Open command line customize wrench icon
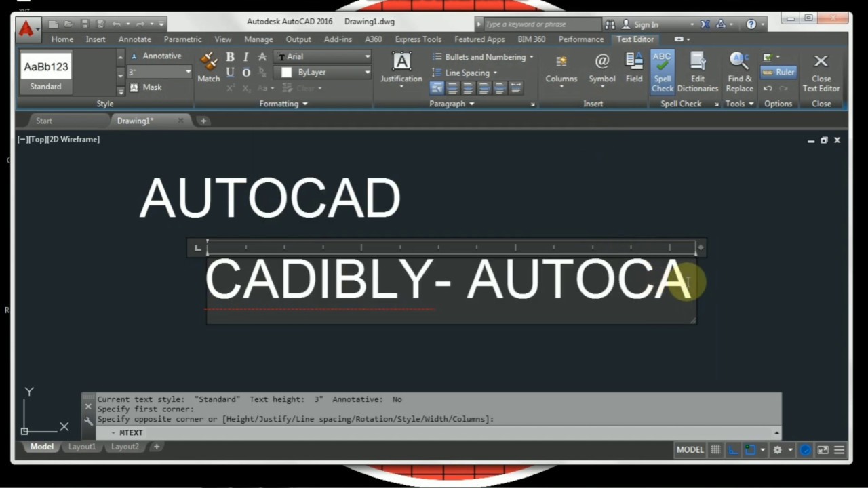868x488 pixels. click(x=88, y=421)
